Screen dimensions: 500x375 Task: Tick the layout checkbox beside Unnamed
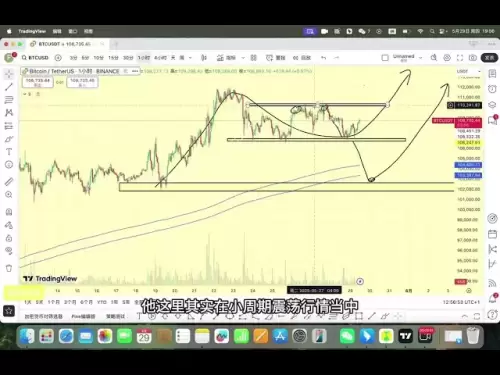[385, 58]
